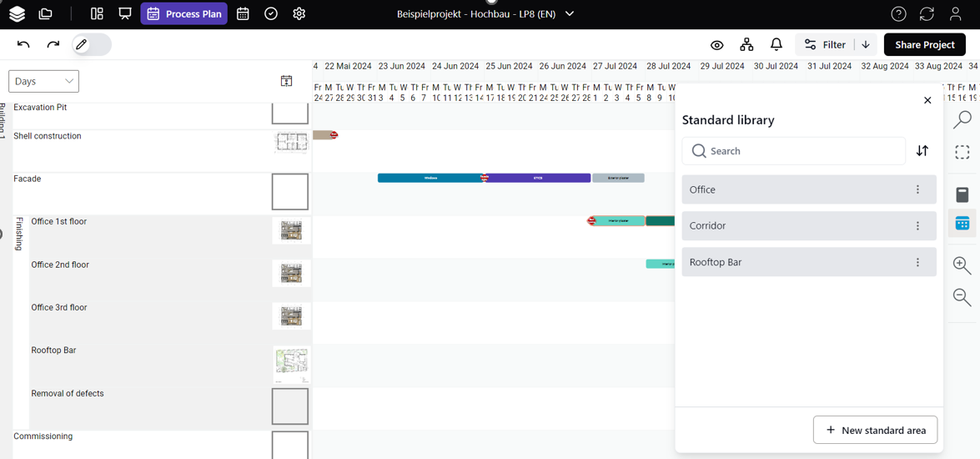Click the redo arrow icon

coord(53,44)
